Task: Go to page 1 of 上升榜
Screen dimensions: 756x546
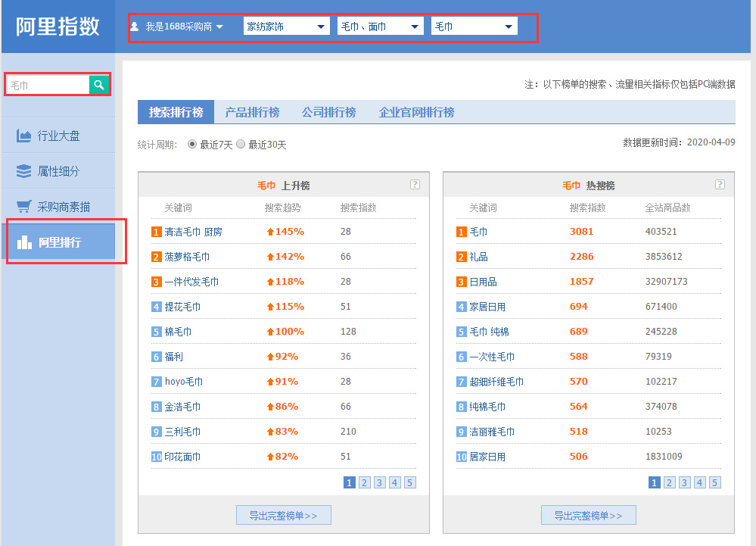Action: coord(350,482)
